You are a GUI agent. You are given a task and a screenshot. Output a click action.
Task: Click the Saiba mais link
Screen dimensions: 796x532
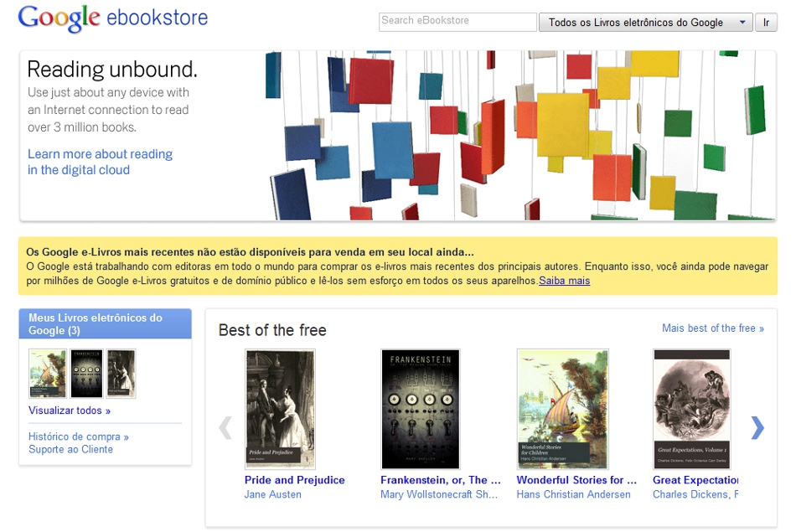[x=564, y=281]
